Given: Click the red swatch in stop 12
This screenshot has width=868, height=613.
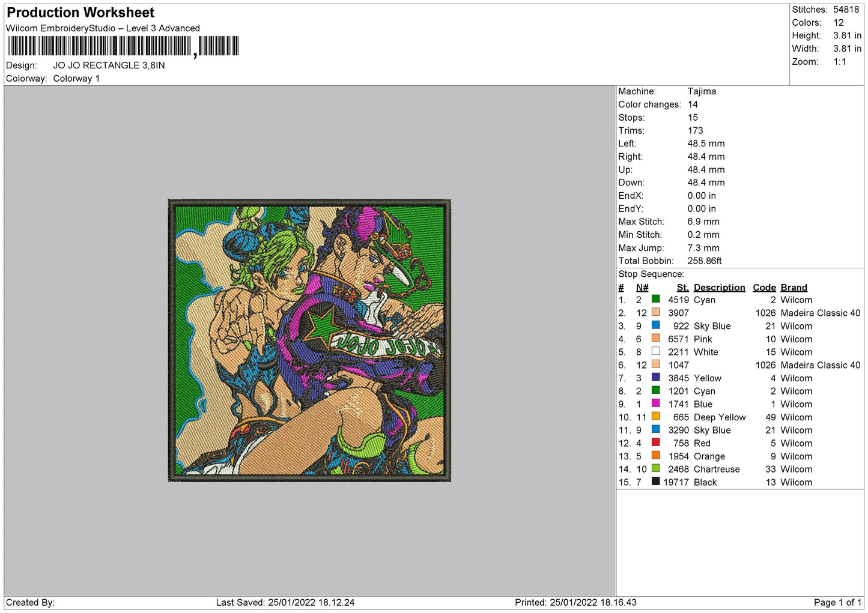Looking at the screenshot, I should [x=655, y=442].
